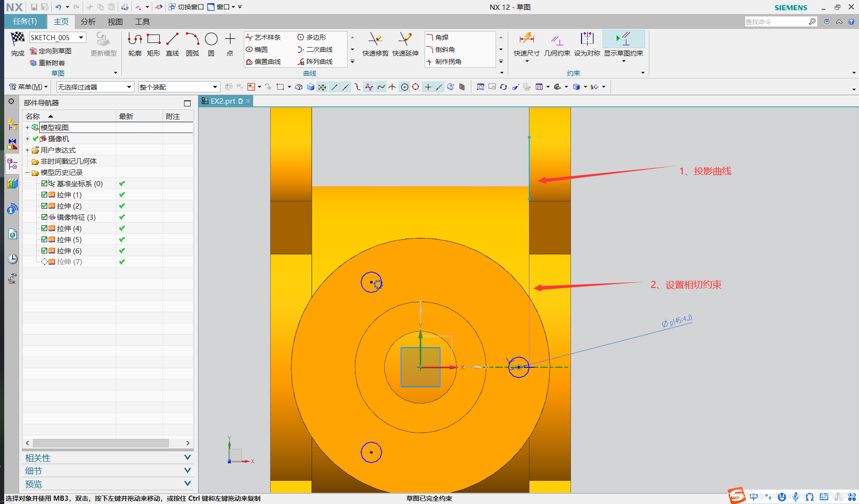Expand the 预览 panel
Viewport: 859px width, 504px height.
click(x=108, y=484)
